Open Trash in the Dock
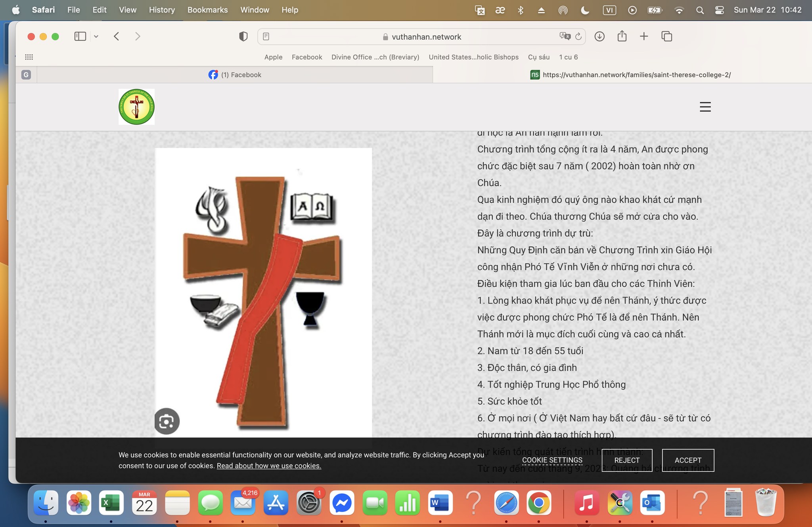This screenshot has width=812, height=527. click(766, 503)
